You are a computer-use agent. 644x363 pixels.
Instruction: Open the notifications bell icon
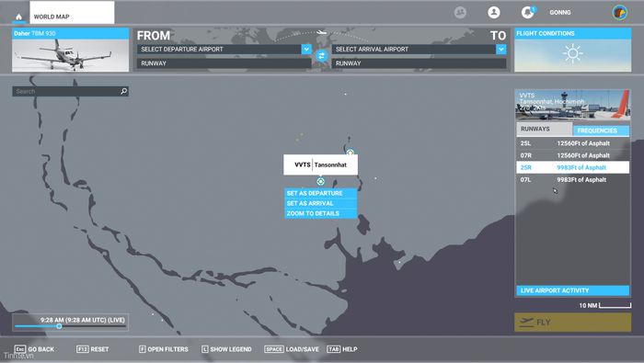528,12
